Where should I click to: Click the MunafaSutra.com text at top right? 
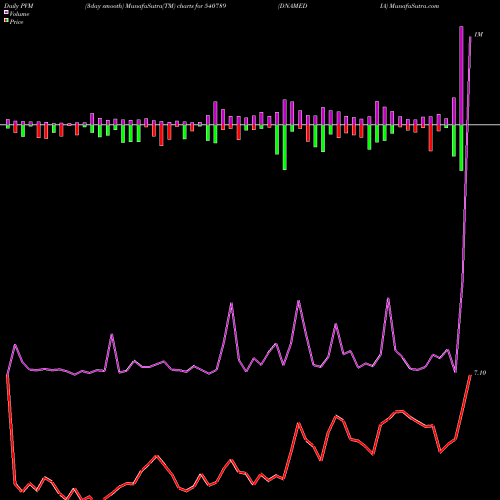coord(414,6)
